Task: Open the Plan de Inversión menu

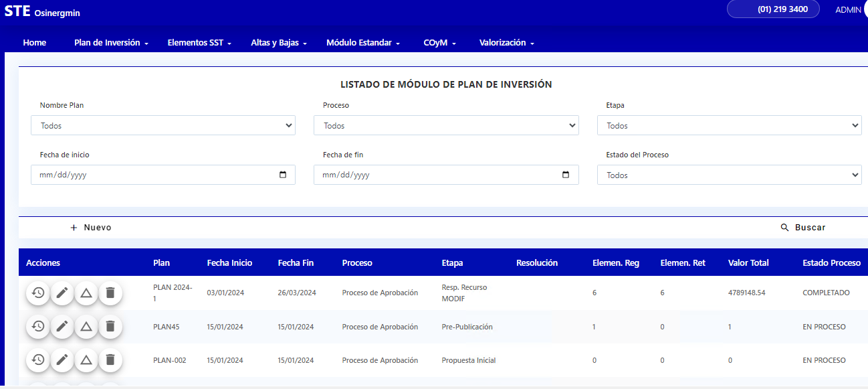Action: [x=111, y=43]
